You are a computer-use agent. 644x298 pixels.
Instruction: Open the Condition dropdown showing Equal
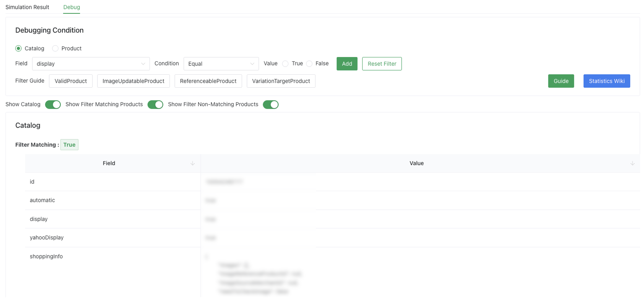[221, 64]
